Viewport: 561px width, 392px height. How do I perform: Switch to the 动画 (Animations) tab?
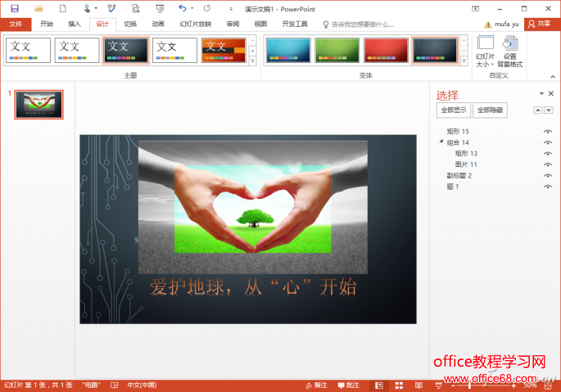click(158, 24)
